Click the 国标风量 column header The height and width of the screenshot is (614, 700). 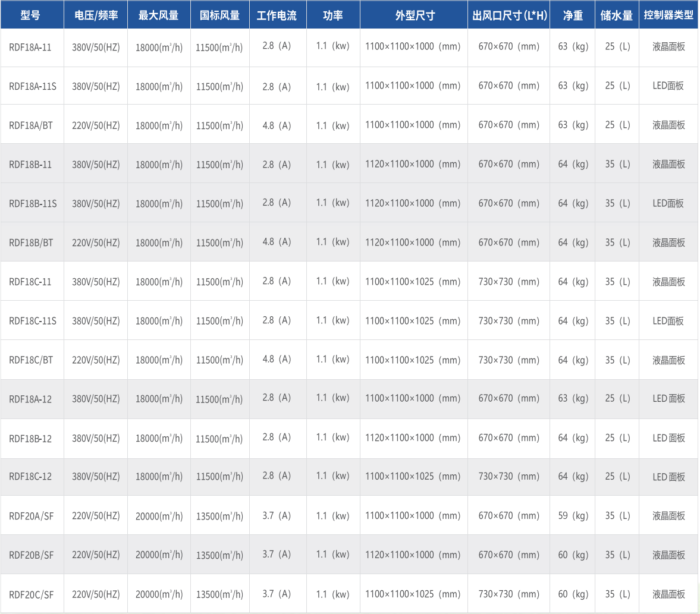(219, 15)
